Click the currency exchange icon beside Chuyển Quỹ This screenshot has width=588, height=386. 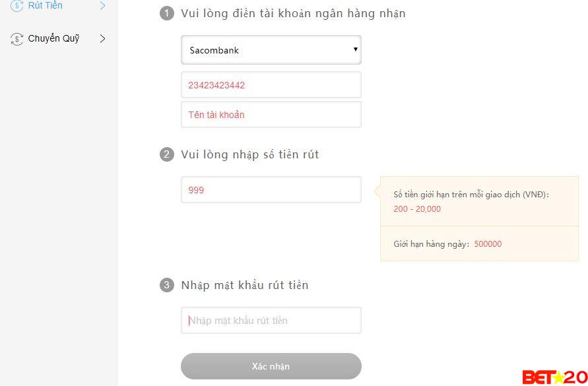click(16, 38)
